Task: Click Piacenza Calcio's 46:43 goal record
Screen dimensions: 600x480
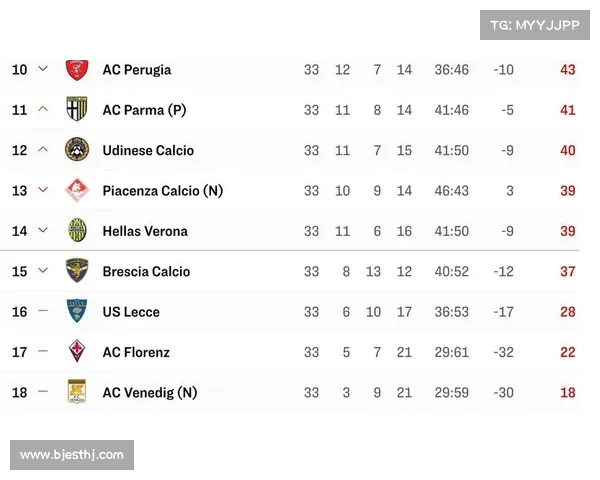Action: 452,191
